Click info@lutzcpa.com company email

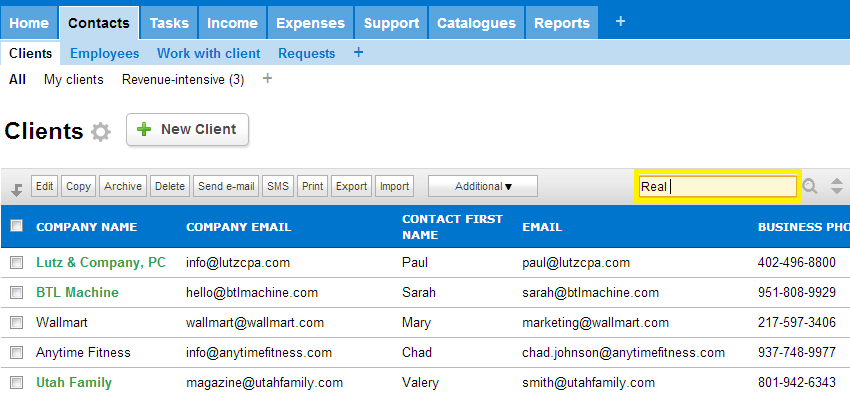click(x=238, y=263)
